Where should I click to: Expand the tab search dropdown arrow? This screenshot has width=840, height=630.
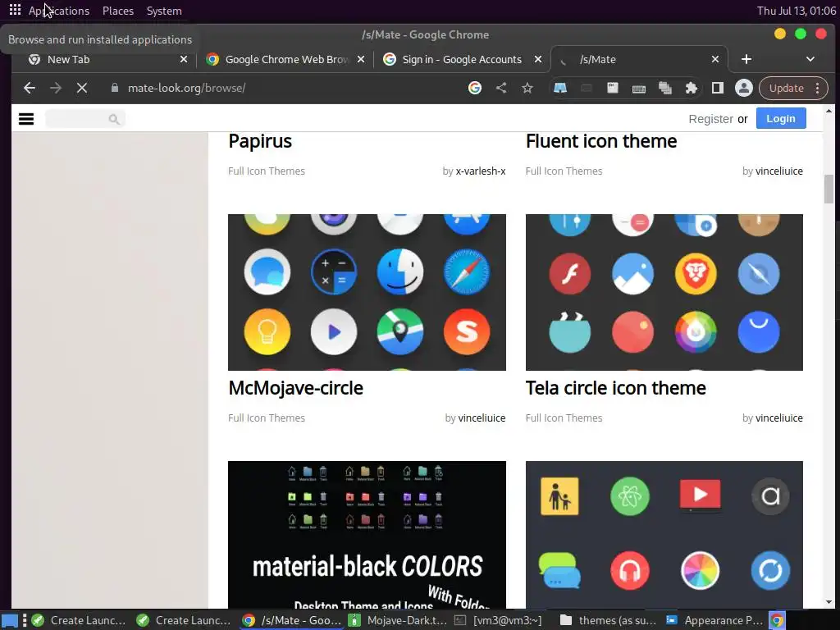[x=810, y=59]
